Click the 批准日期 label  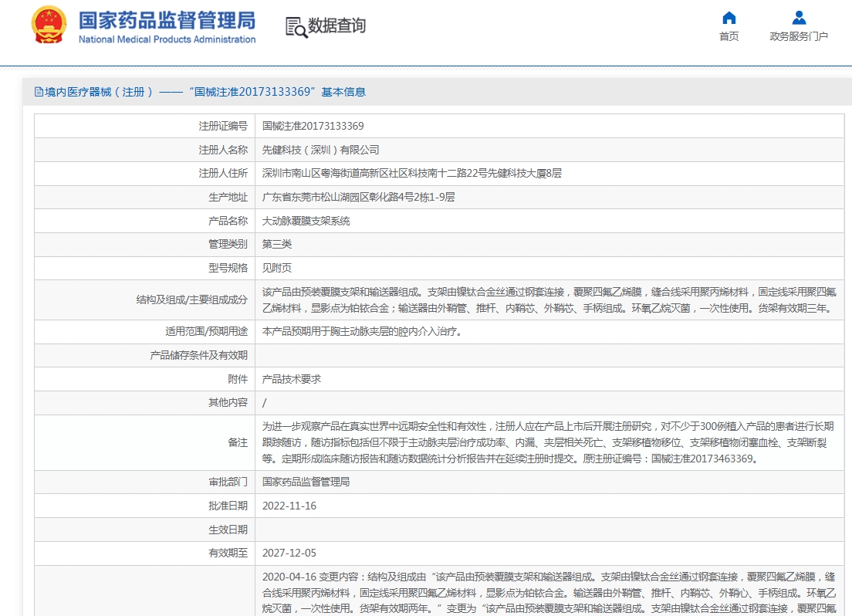tap(228, 506)
